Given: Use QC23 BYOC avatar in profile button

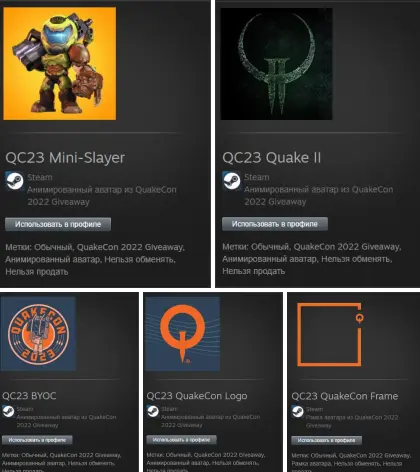Looking at the screenshot, I should tap(37, 440).
